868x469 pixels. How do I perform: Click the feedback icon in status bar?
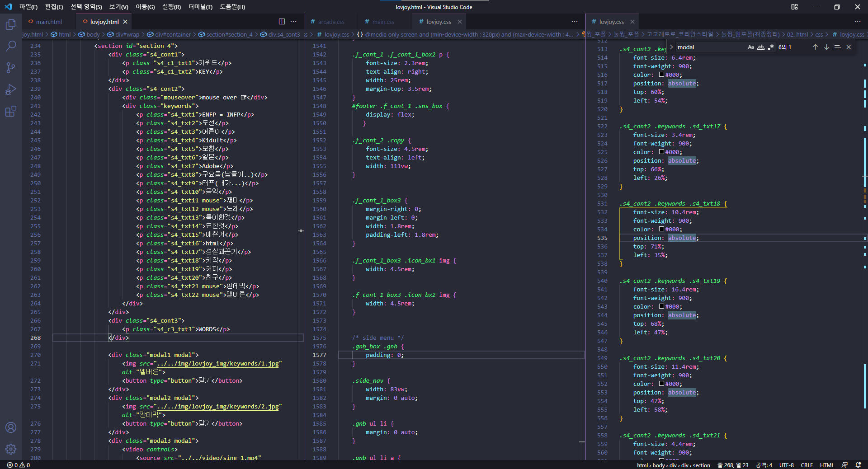click(x=844, y=465)
